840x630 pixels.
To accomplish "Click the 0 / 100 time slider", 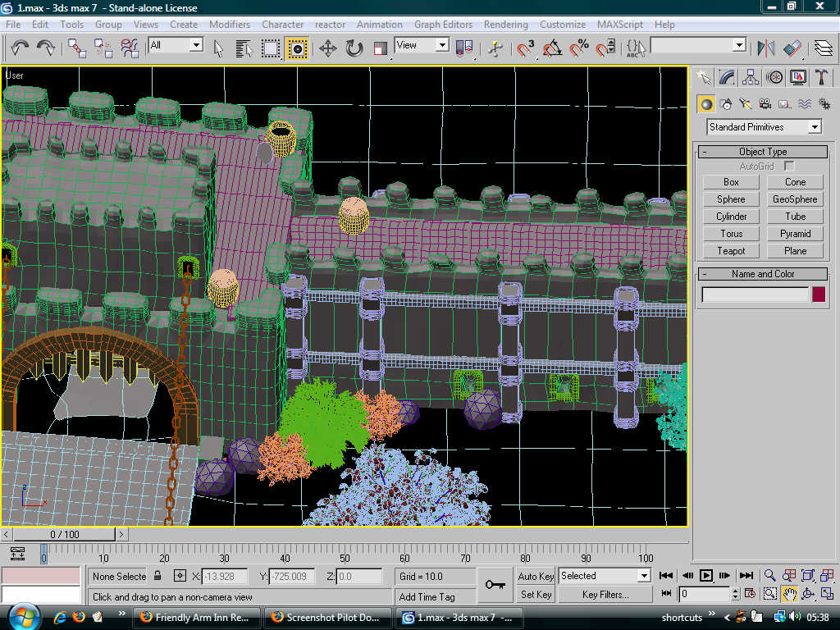I will click(64, 534).
